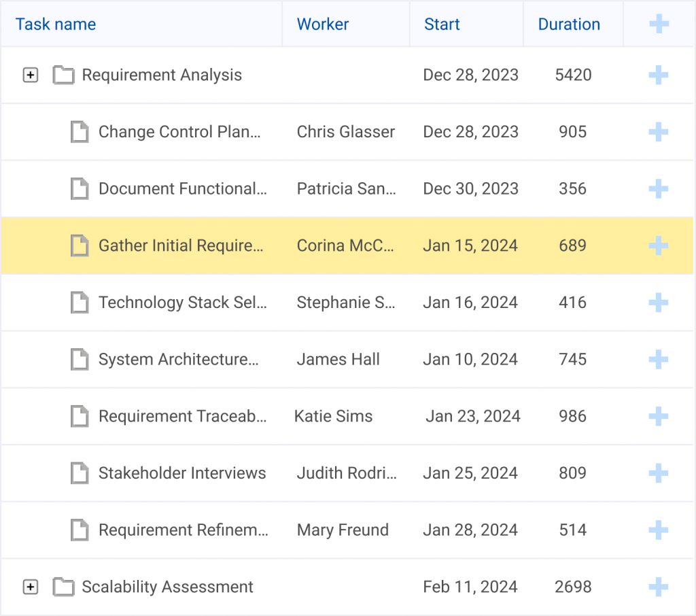696x616 pixels.
Task: Expand the Scalability Assessment task group
Action: tap(30, 586)
